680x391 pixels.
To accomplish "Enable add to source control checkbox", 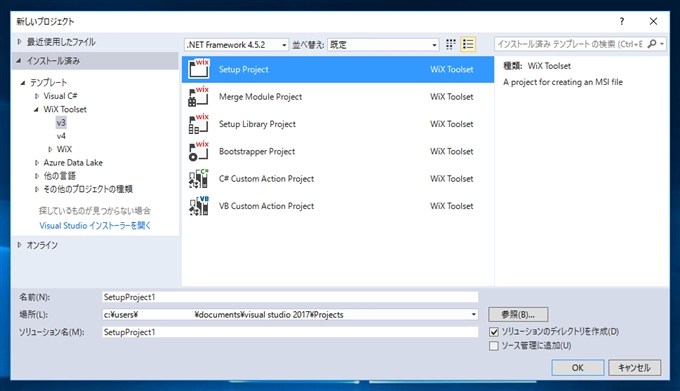I will click(x=494, y=346).
